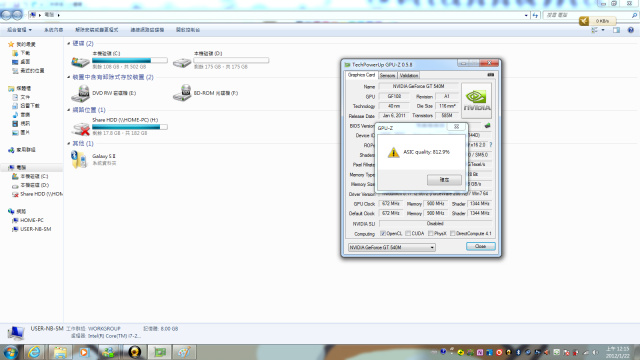This screenshot has height=360, width=640.
Task: Open the address bar history dropdown arrow
Action: coord(526,15)
